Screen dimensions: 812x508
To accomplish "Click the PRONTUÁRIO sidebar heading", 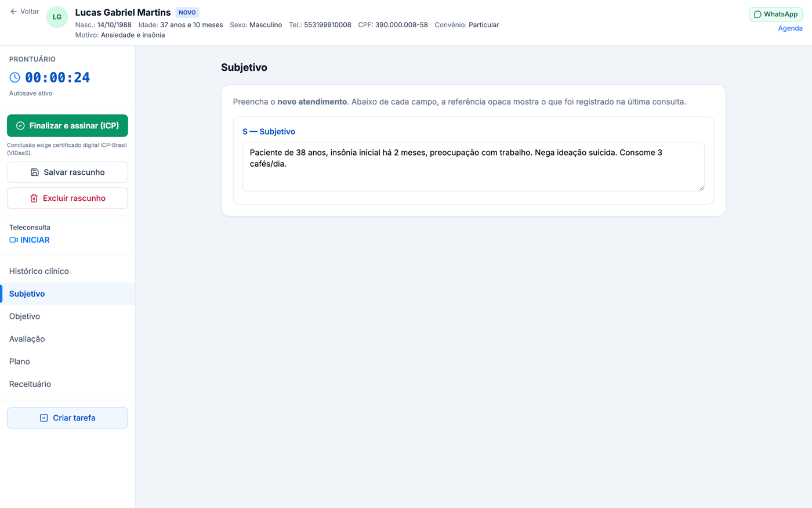I will point(32,59).
